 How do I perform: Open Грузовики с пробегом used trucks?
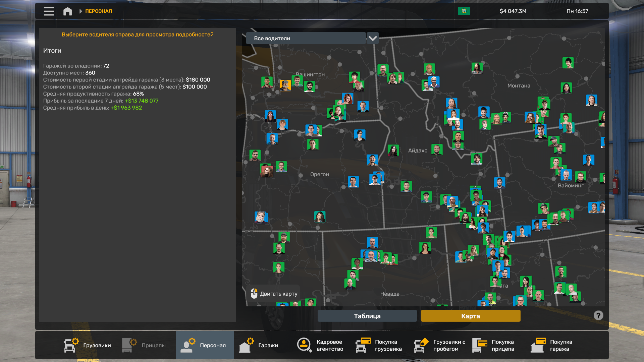[440, 345]
